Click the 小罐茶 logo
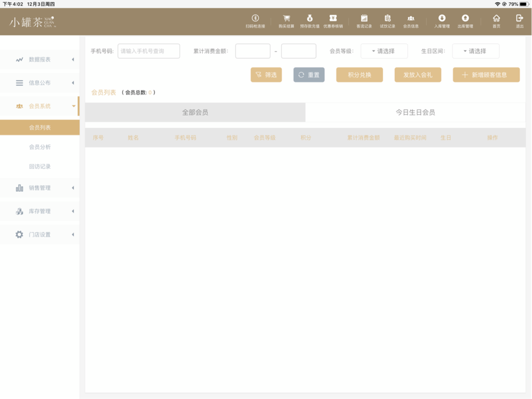Screen dimensions: 532x399 point(32,22)
